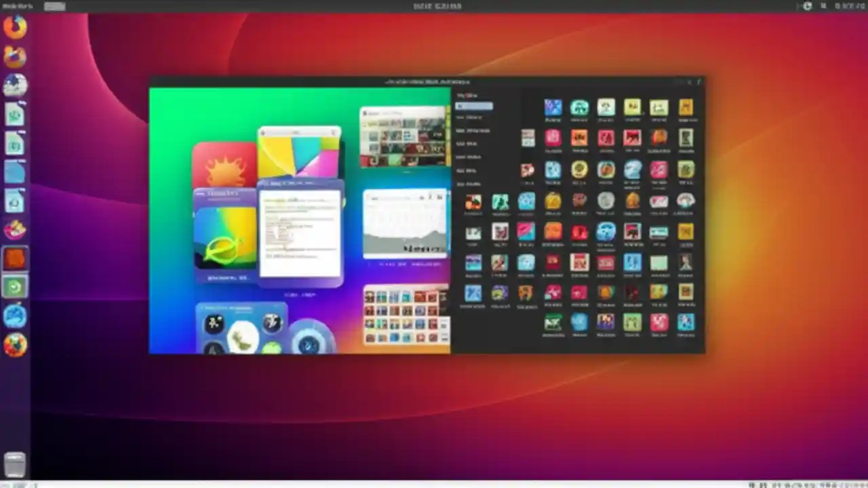The width and height of the screenshot is (868, 488).
Task: Open the Trash at the bottom of the dock
Action: pyautogui.click(x=15, y=464)
